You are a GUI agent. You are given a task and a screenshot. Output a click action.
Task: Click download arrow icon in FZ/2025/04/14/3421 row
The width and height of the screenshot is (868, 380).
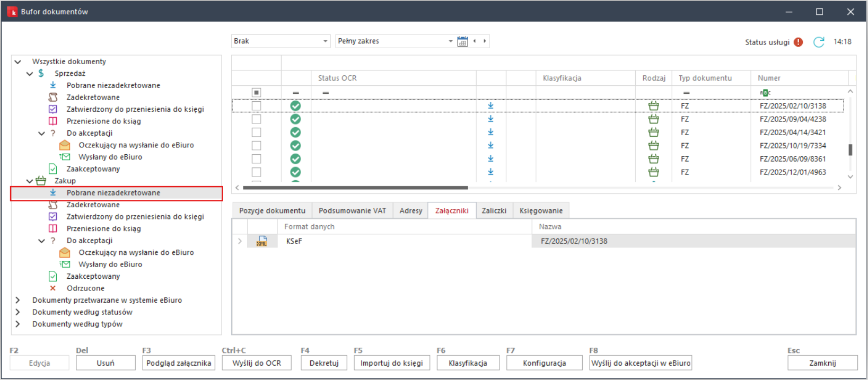(x=490, y=132)
